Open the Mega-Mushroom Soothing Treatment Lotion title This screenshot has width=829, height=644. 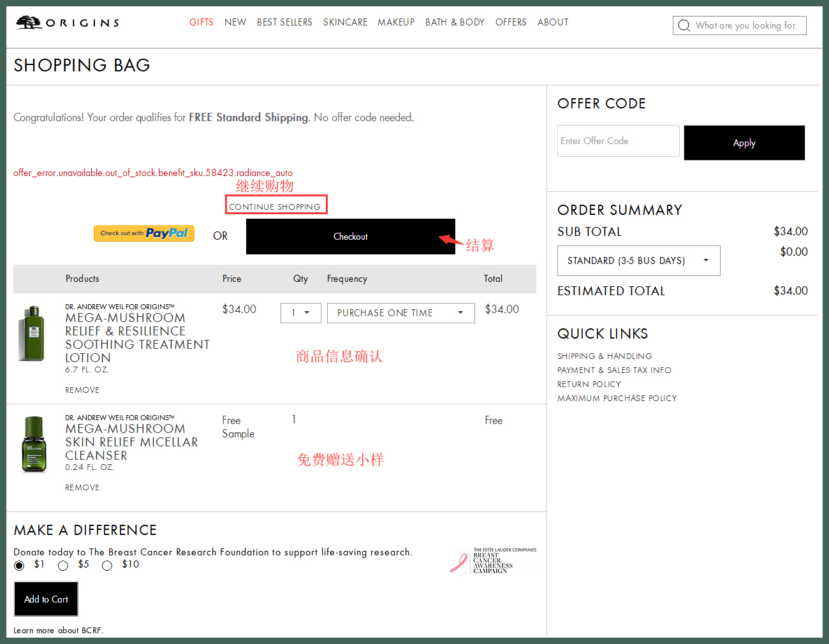pyautogui.click(x=137, y=338)
